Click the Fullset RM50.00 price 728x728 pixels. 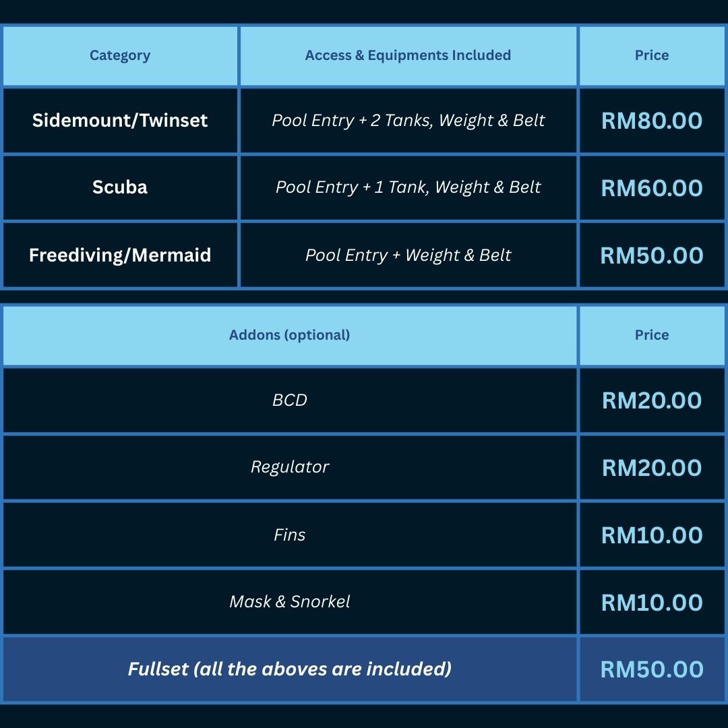tap(652, 669)
